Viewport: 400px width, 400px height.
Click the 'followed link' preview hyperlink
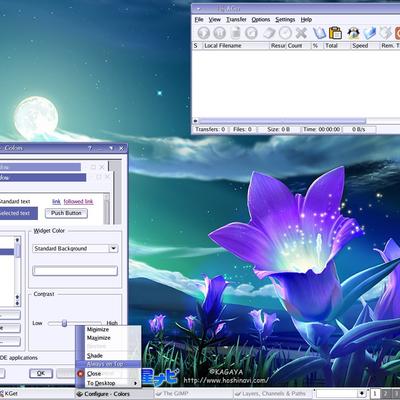click(78, 202)
